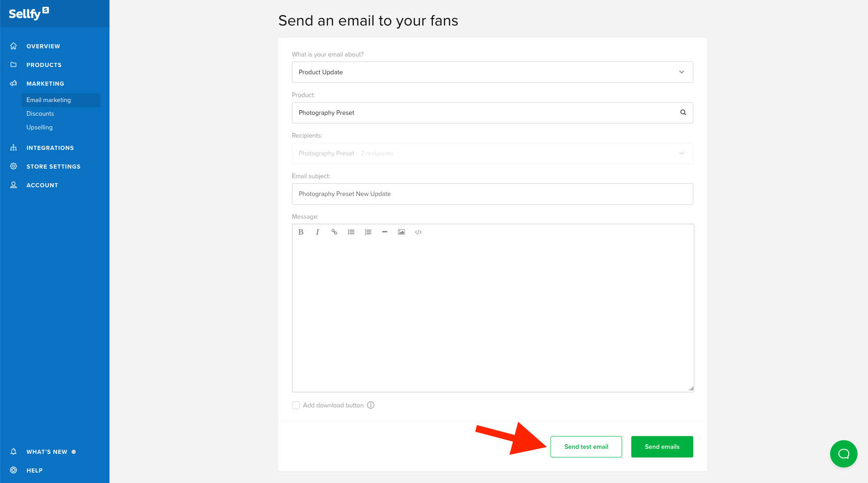Click the Email subject input field
The image size is (868, 483).
(493, 194)
